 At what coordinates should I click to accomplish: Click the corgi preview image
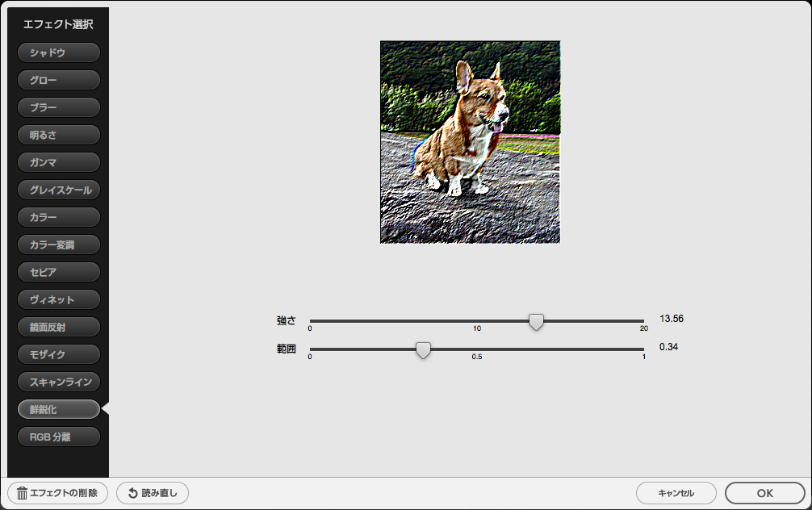471,142
